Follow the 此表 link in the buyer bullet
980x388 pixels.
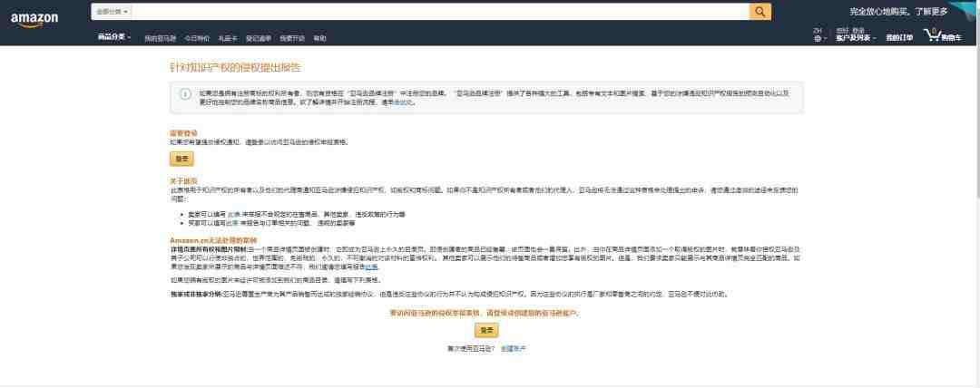[x=232, y=222]
